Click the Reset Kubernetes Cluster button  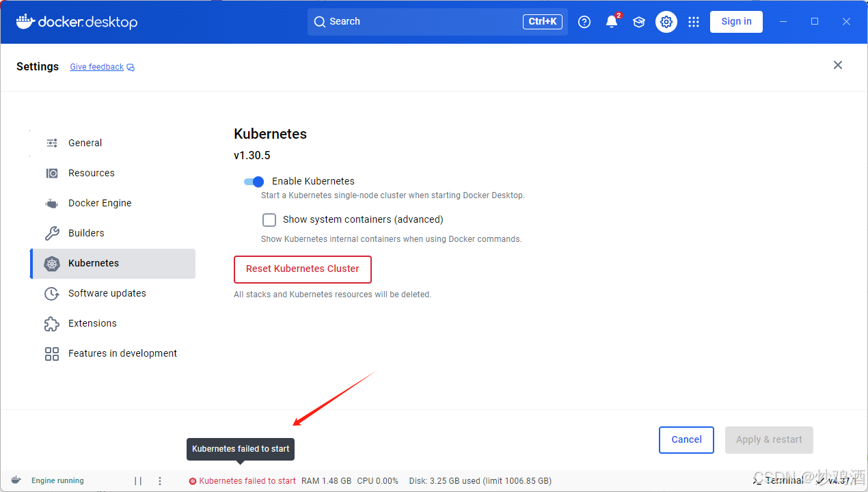[x=303, y=269]
